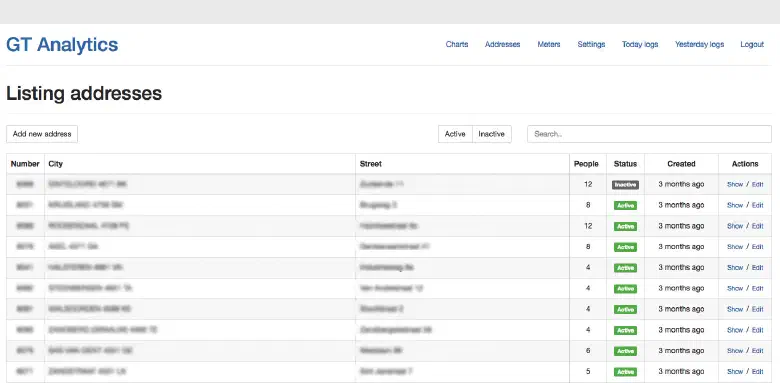Image resolution: width=780 pixels, height=383 pixels.
Task: Click the Created column header
Action: click(681, 164)
